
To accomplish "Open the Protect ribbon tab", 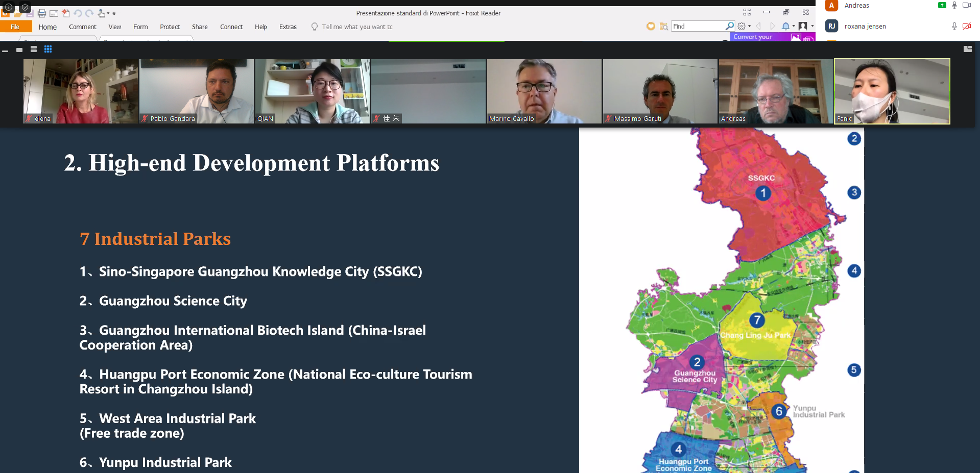I will pos(170,27).
